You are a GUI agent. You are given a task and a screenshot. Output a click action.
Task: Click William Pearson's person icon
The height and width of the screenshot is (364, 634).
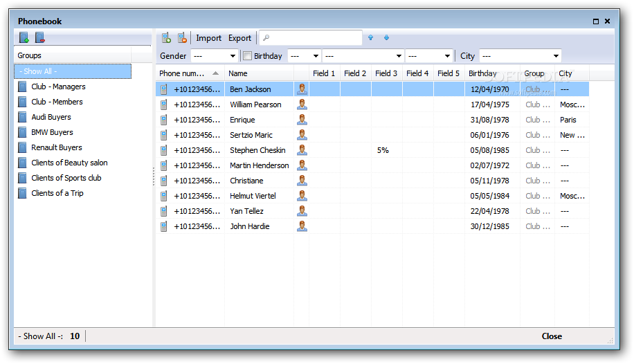click(x=302, y=104)
